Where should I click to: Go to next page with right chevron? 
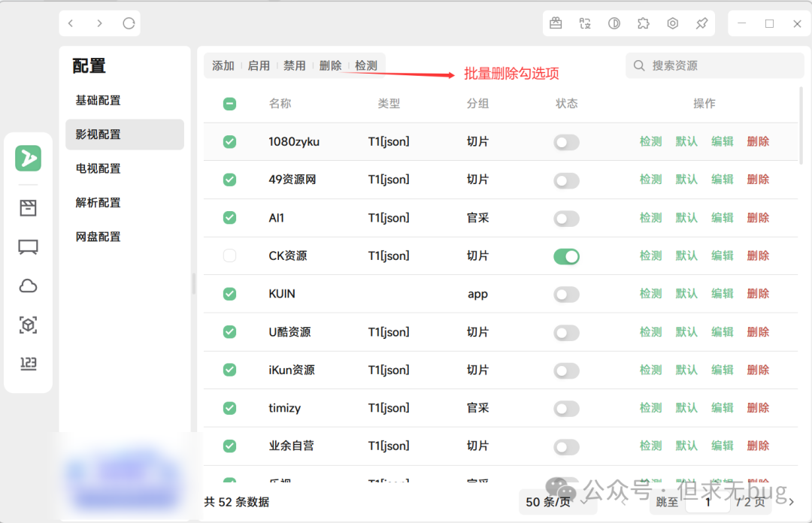point(790,502)
